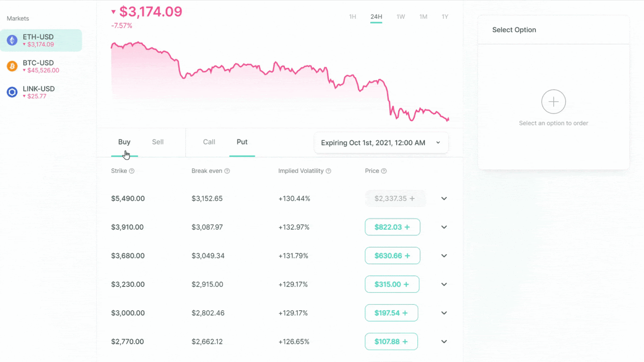Select the Put option type

(x=242, y=142)
